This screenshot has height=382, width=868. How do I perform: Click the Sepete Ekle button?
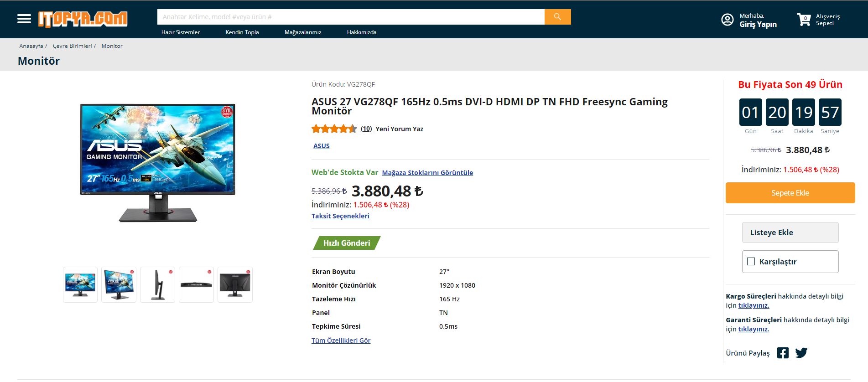(790, 193)
